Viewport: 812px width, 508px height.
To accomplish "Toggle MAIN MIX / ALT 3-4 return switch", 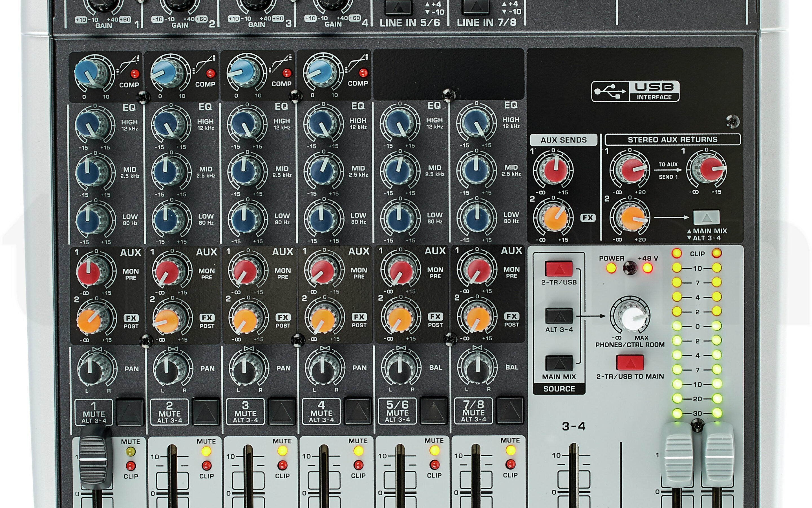I will pyautogui.click(x=707, y=217).
